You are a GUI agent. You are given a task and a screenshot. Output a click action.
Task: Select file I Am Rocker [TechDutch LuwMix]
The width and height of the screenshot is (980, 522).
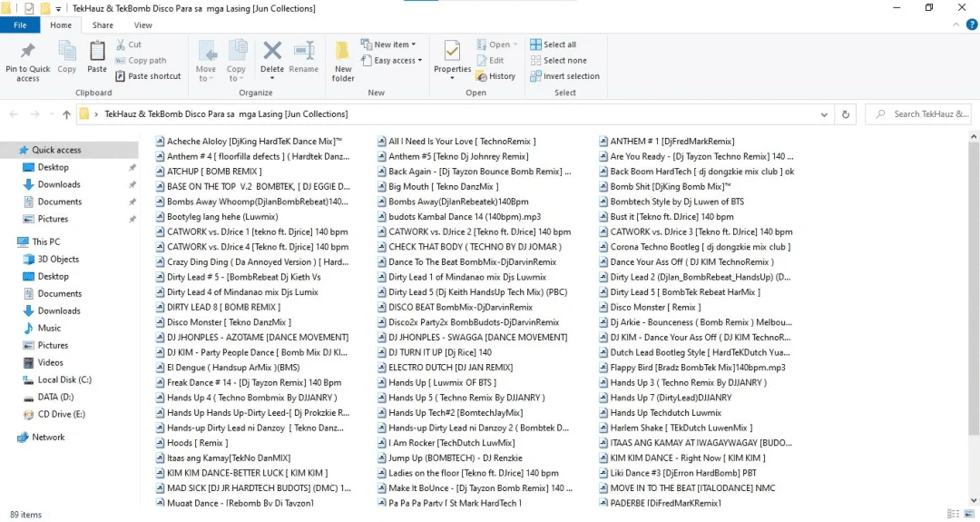[452, 443]
